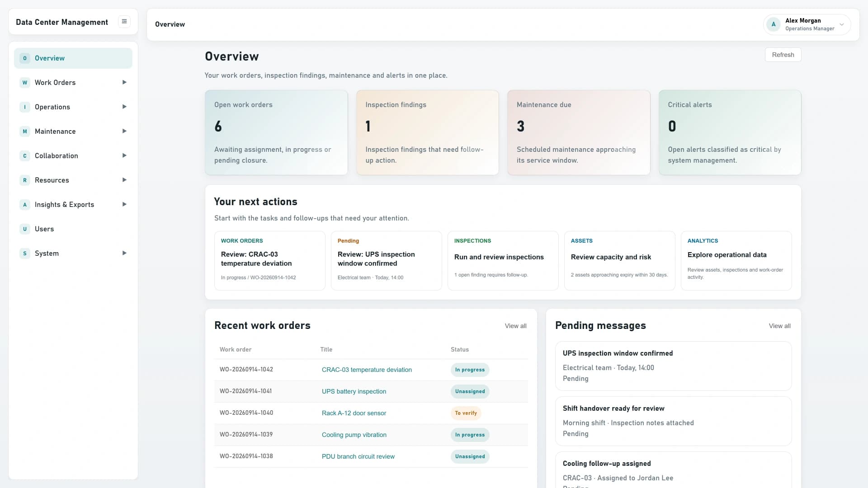Open Explore operational data action card

[736, 261]
